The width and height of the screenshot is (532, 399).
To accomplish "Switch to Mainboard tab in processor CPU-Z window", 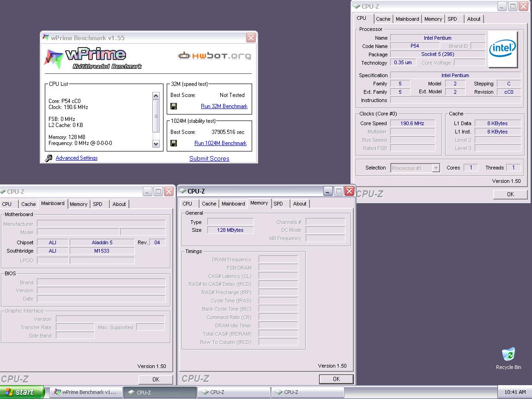I will pos(407,19).
